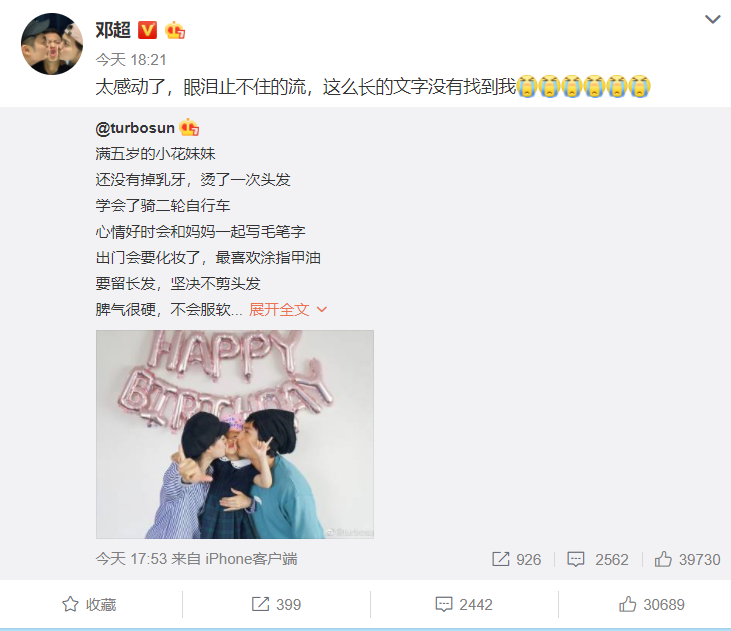Click the original post time 今天 17:53
Image resolution: width=731 pixels, height=631 pixels.
pos(131,559)
